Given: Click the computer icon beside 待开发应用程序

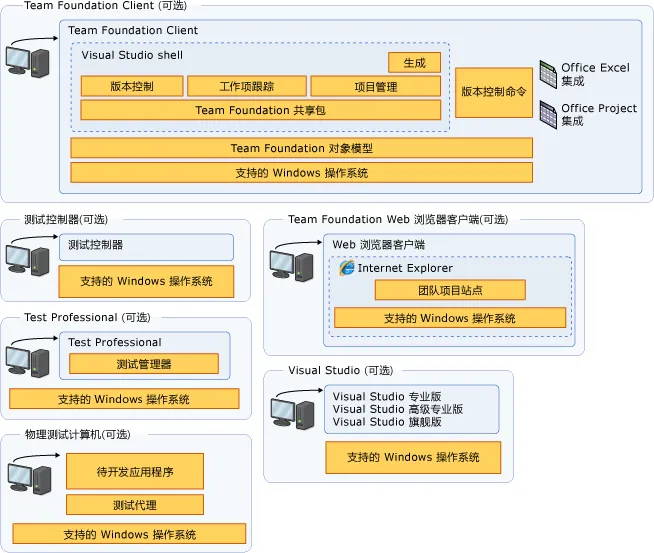Looking at the screenshot, I should pos(30,479).
